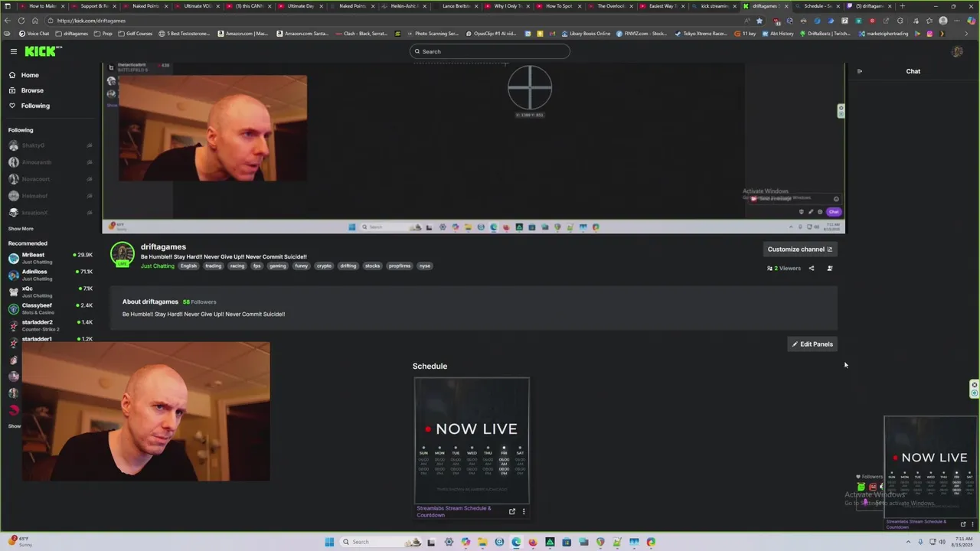This screenshot has height=551, width=980.
Task: Select the English tag
Action: click(188, 266)
